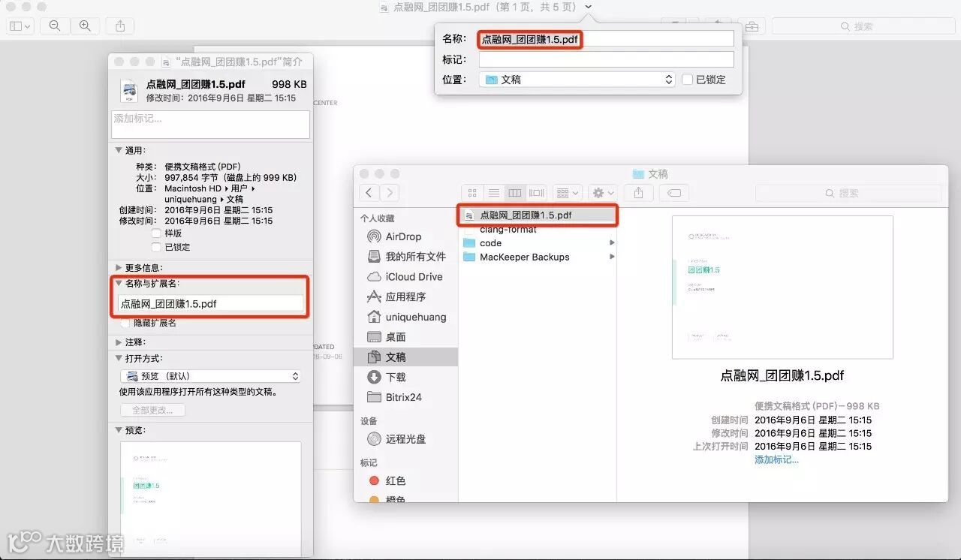The image size is (961, 560).
Task: Click the PDF file icon in info header
Action: coord(129,90)
